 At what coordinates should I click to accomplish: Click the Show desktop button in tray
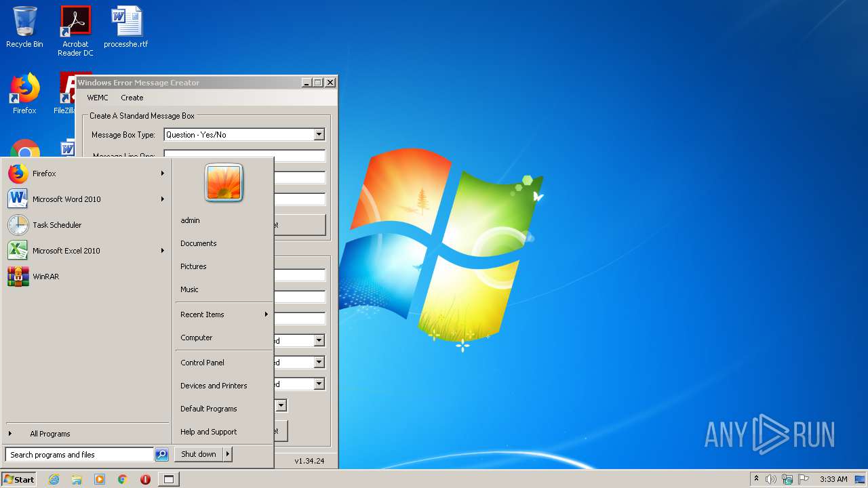(860, 479)
